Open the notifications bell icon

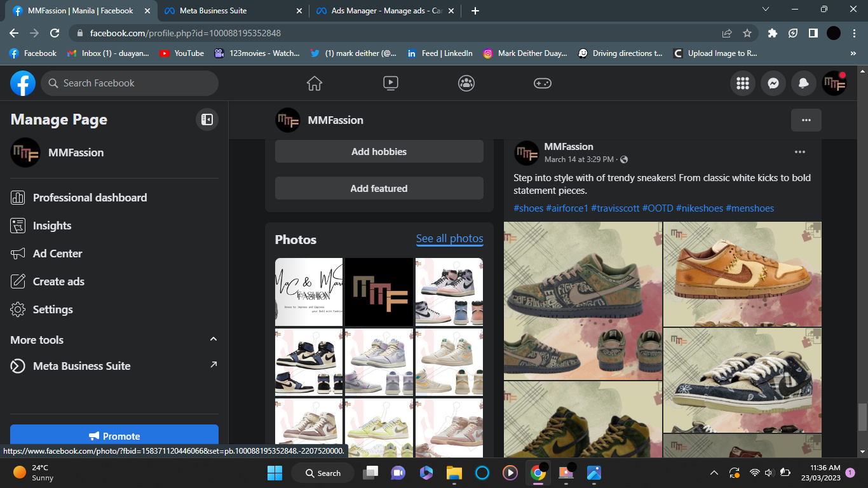point(804,83)
